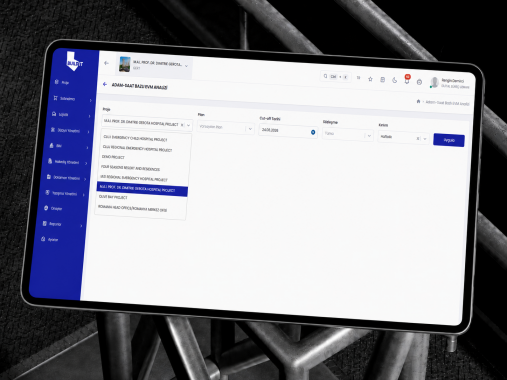Click the Raporlar document icon

45,223
